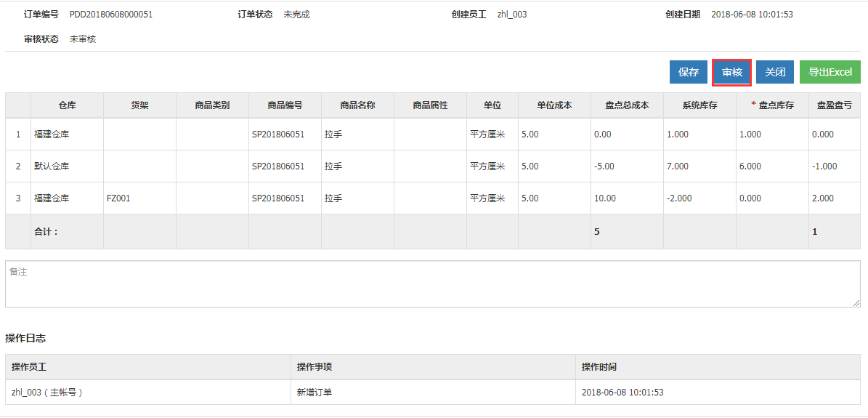Screen dimensions: 868x418
Task: Click the 仓库 column header
Action: 67,105
